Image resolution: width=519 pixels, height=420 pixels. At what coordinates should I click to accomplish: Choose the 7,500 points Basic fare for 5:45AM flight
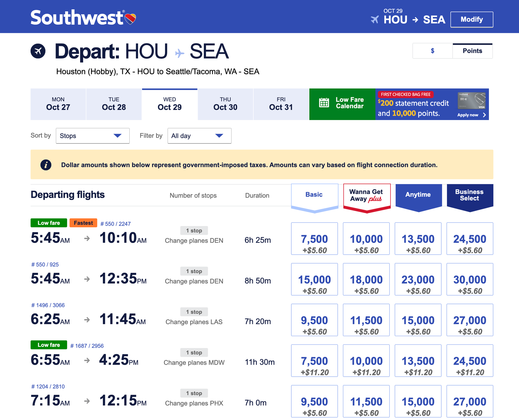point(314,239)
